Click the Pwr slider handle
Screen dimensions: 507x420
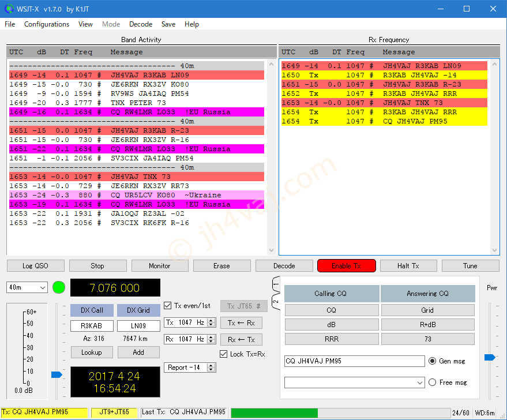tap(490, 357)
